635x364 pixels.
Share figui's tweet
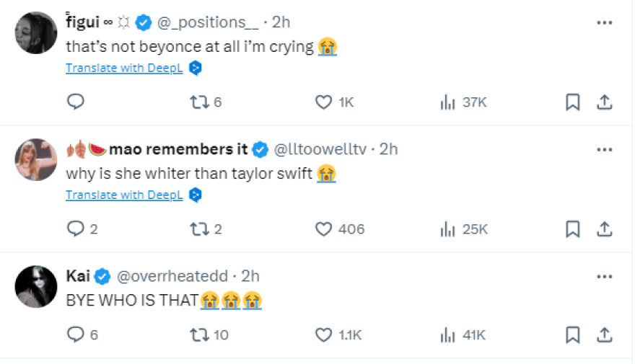click(605, 102)
